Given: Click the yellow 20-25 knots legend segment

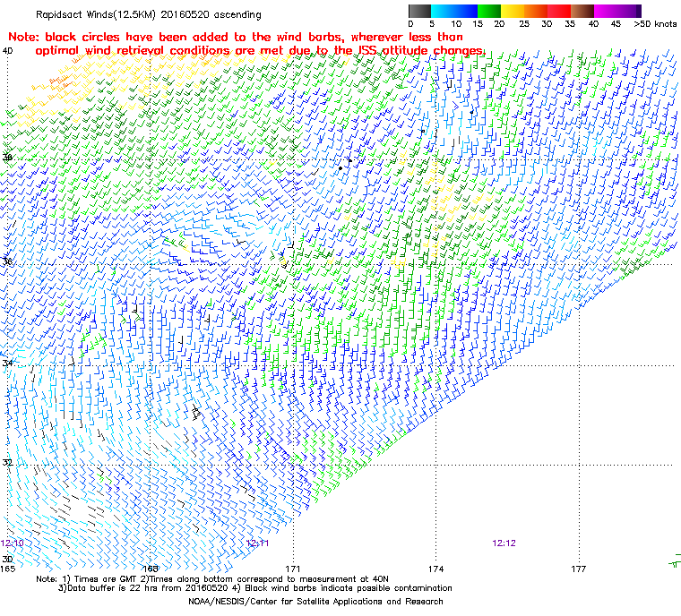Looking at the screenshot, I should pyautogui.click(x=513, y=11).
